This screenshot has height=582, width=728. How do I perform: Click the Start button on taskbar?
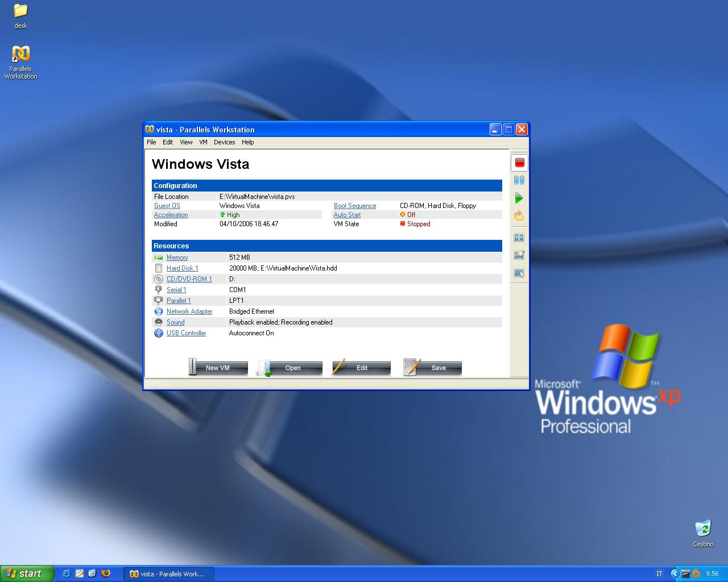click(x=27, y=573)
